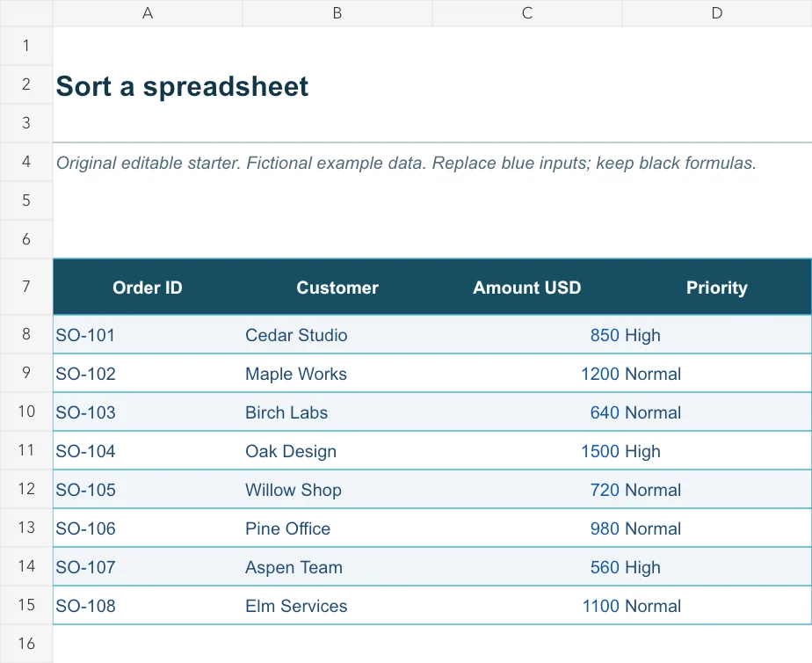Screen dimensions: 812x663
Task: Select the amount 720 cell
Action: pyautogui.click(x=527, y=490)
